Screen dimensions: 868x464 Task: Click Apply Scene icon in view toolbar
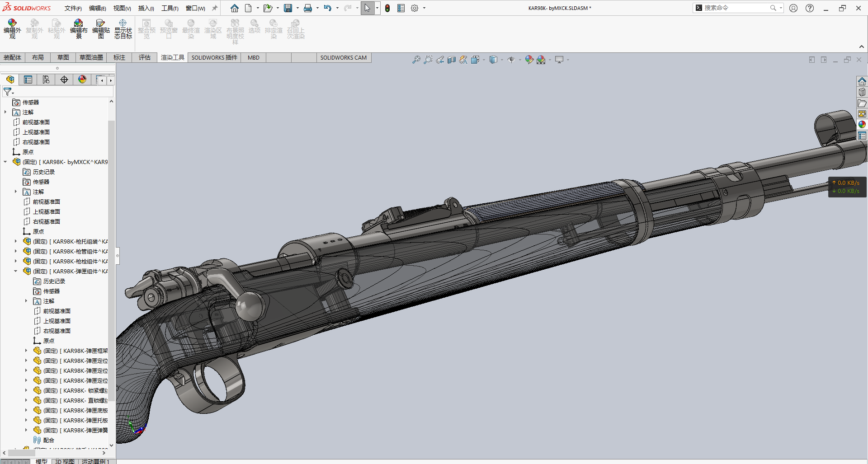pyautogui.click(x=541, y=60)
